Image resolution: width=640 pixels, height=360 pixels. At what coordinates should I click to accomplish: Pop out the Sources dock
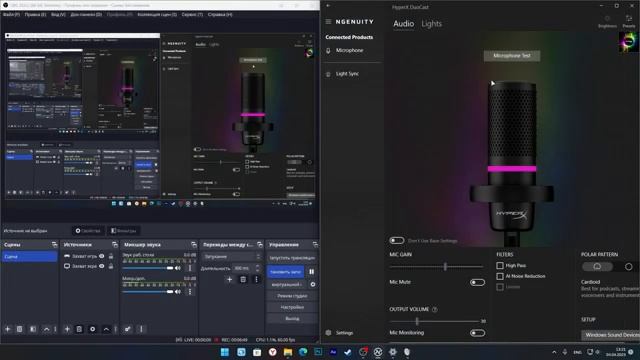pos(115,244)
